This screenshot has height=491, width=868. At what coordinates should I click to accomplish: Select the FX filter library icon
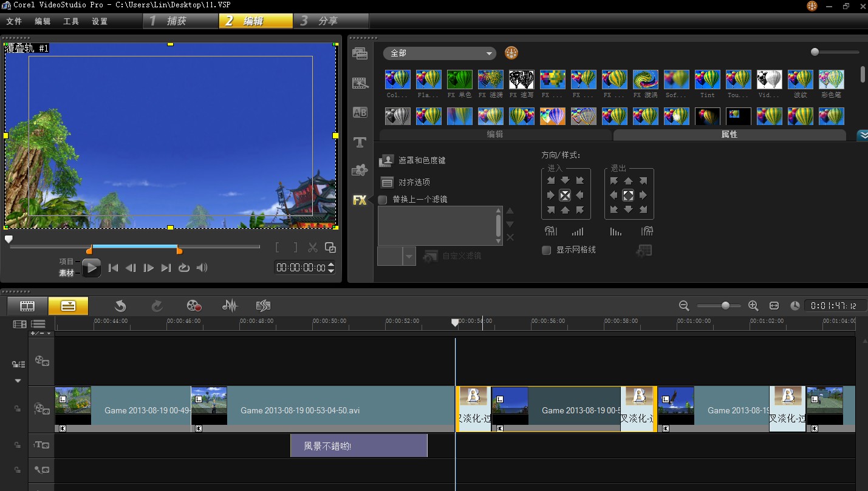tap(360, 200)
